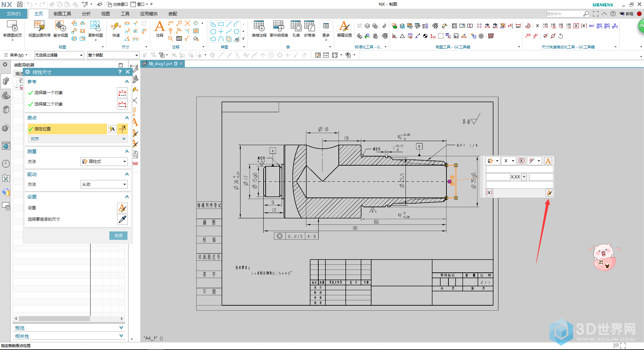Click the Note (注释) big A icon
This screenshot has width=644, height=350.
tap(160, 26)
